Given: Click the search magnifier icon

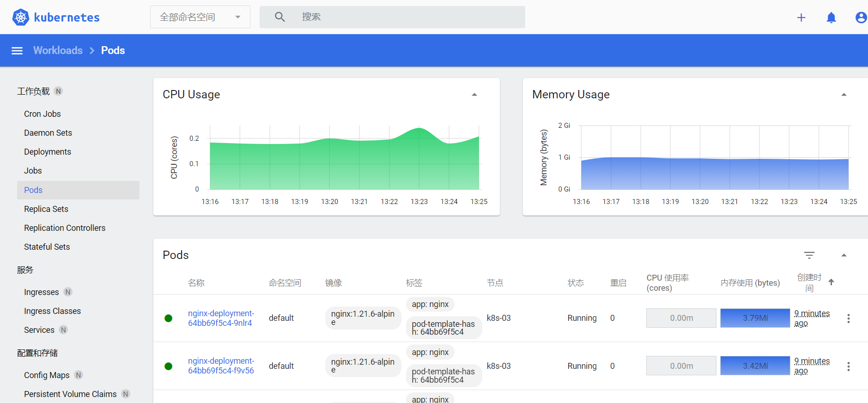Looking at the screenshot, I should (x=279, y=17).
